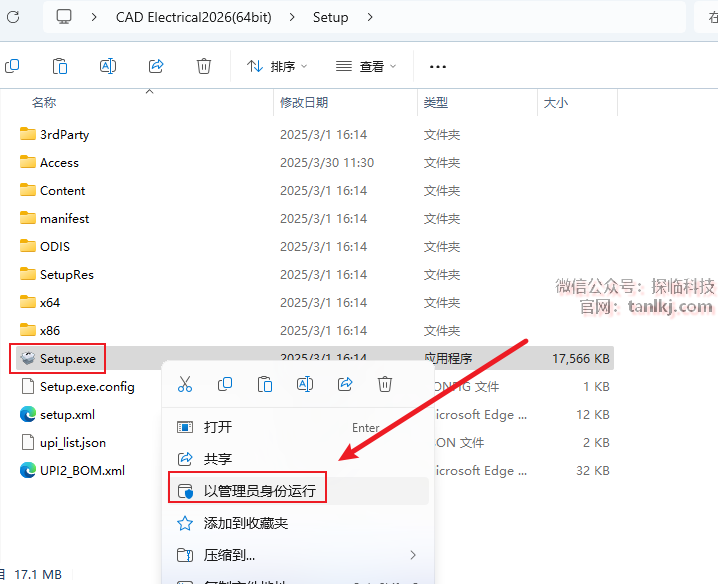Image resolution: width=718 pixels, height=584 pixels.
Task: Click the ODIS folder icon
Action: [27, 246]
